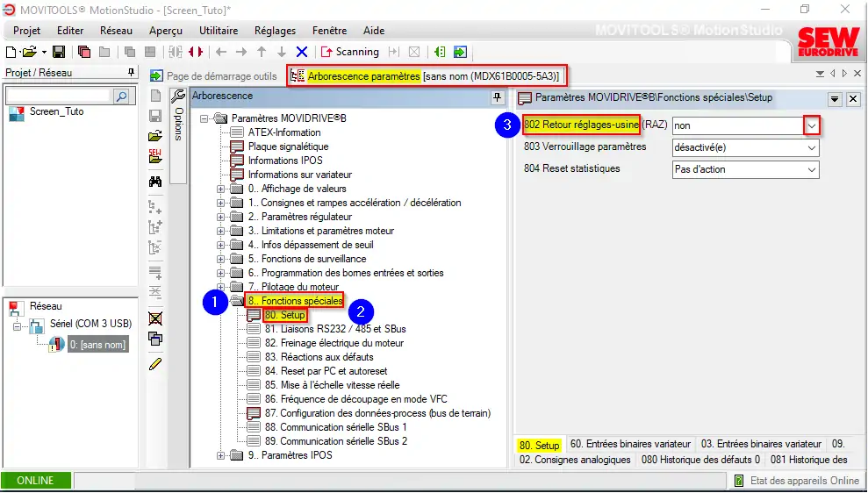868x493 pixels.
Task: Open the 803 Verrouillage paramètres dropdown
Action: click(812, 147)
